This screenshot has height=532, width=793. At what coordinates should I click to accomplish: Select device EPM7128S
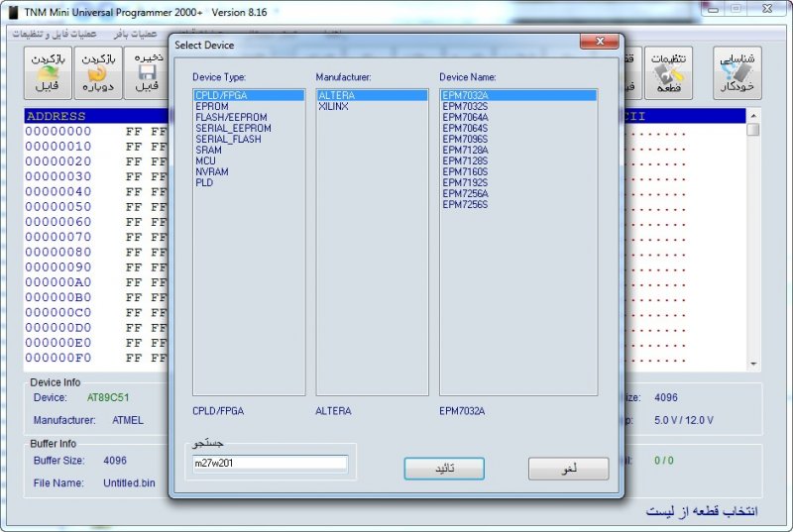pyautogui.click(x=465, y=160)
